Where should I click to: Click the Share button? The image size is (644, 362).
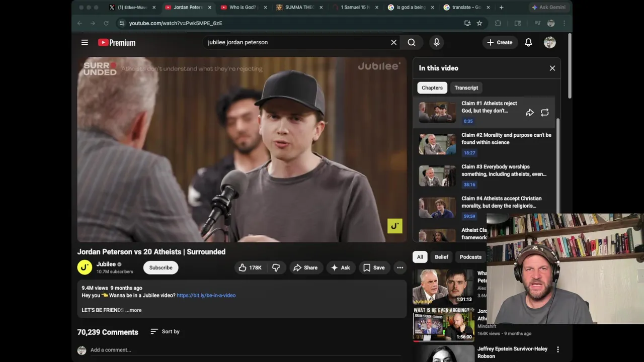click(x=305, y=267)
